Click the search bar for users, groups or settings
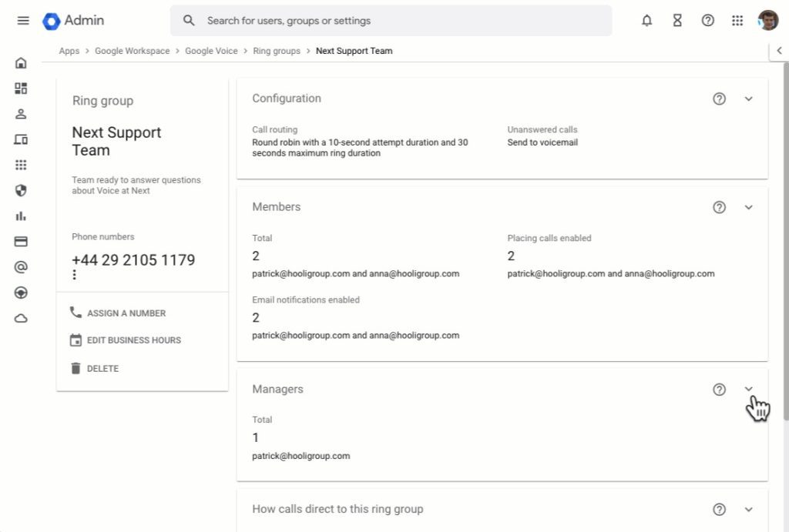789x532 pixels. coord(393,21)
